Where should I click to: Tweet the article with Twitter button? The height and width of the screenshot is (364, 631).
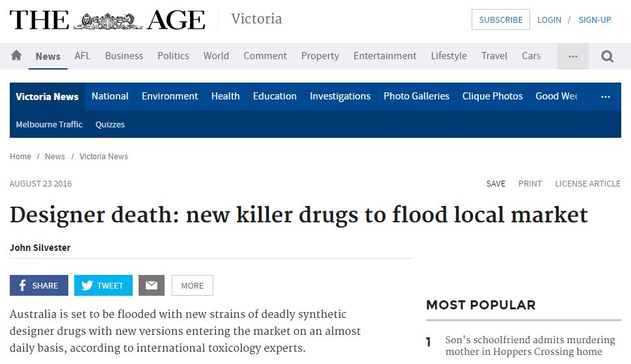point(103,285)
